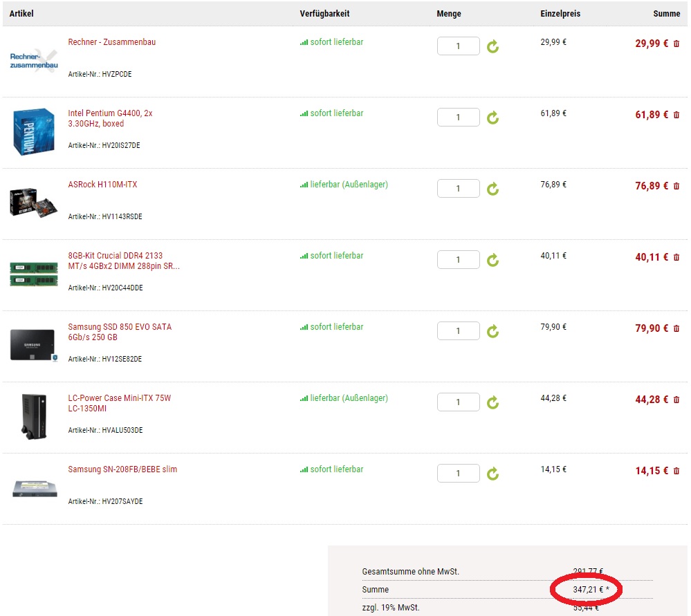Trash the Samsung SN-208FB/BEBE slim item
The image size is (691, 616).
pyautogui.click(x=676, y=471)
